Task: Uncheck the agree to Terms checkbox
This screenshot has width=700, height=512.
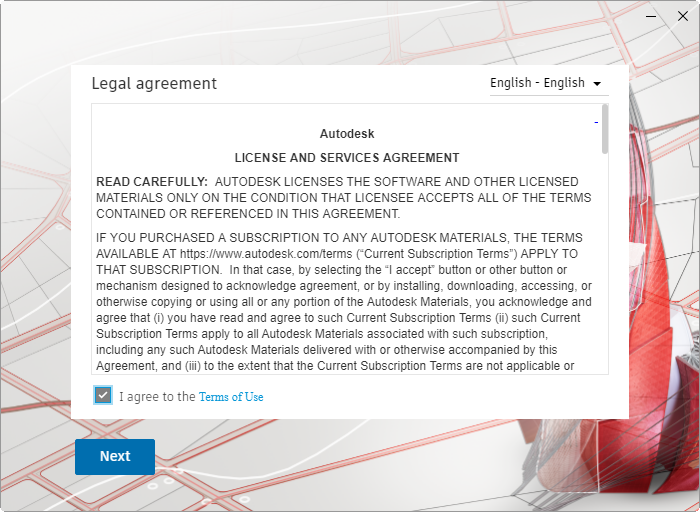Action: click(x=102, y=395)
